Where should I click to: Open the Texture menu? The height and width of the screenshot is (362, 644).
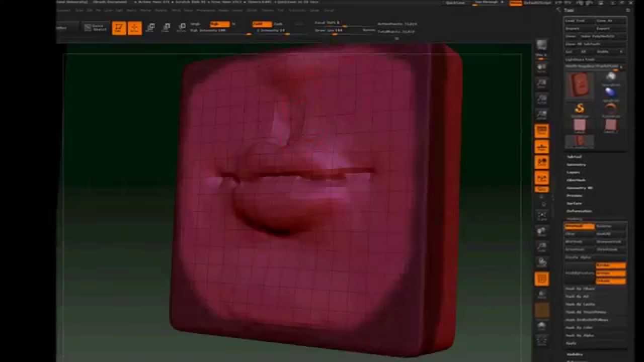click(268, 10)
